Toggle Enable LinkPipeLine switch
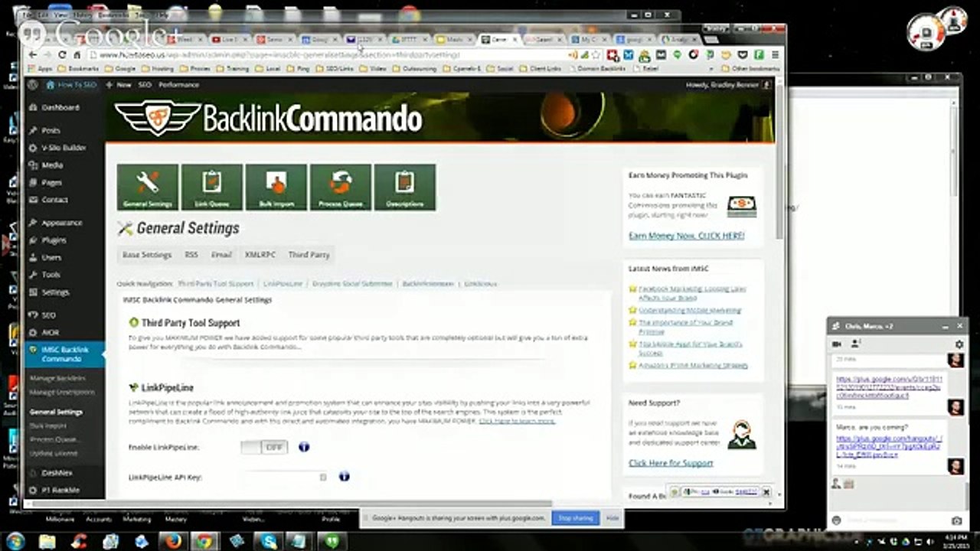 click(264, 447)
